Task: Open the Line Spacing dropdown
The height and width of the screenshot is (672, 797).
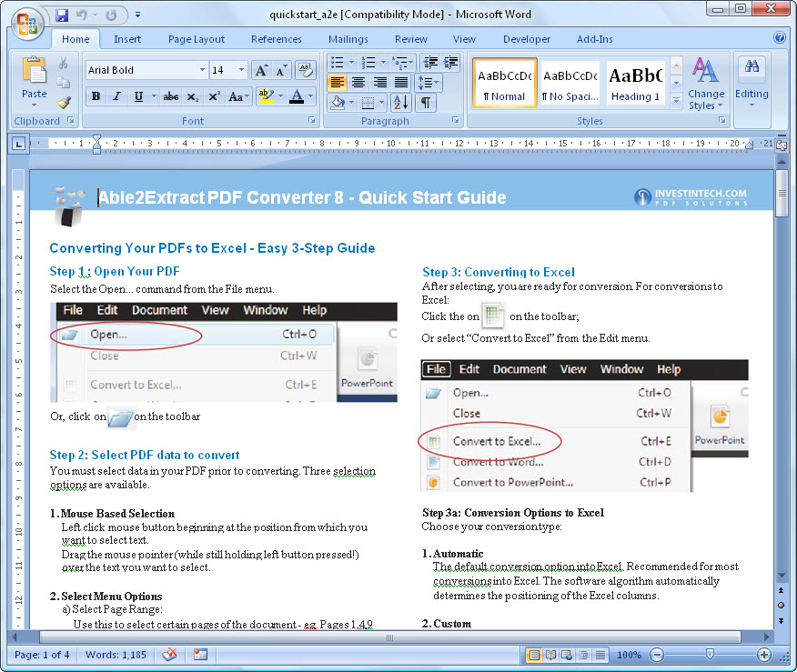Action: click(x=429, y=82)
